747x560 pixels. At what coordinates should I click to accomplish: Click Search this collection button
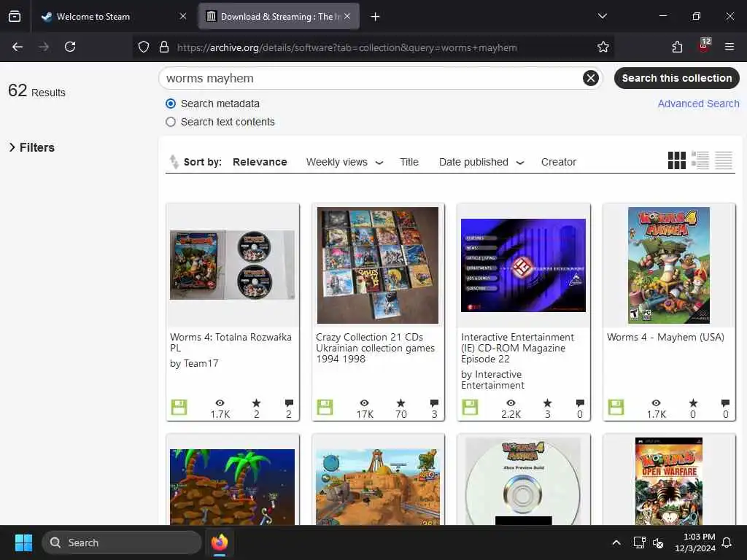(x=676, y=77)
